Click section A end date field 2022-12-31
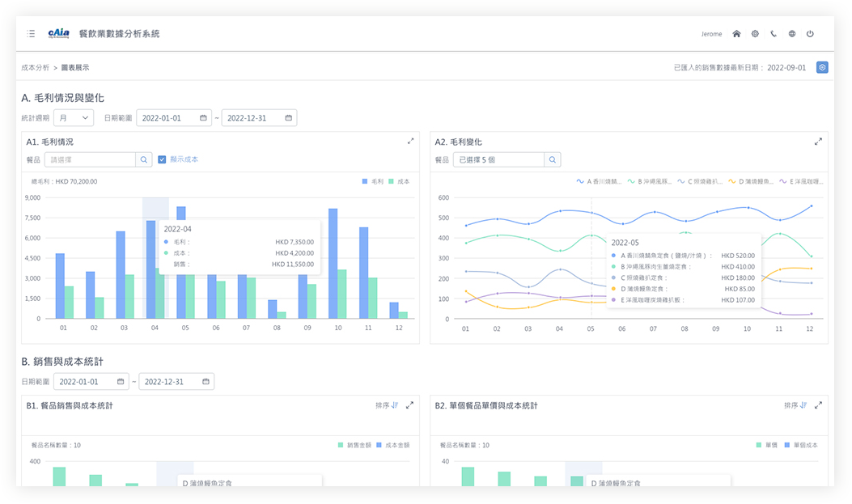This screenshot has height=504, width=852. [x=259, y=118]
